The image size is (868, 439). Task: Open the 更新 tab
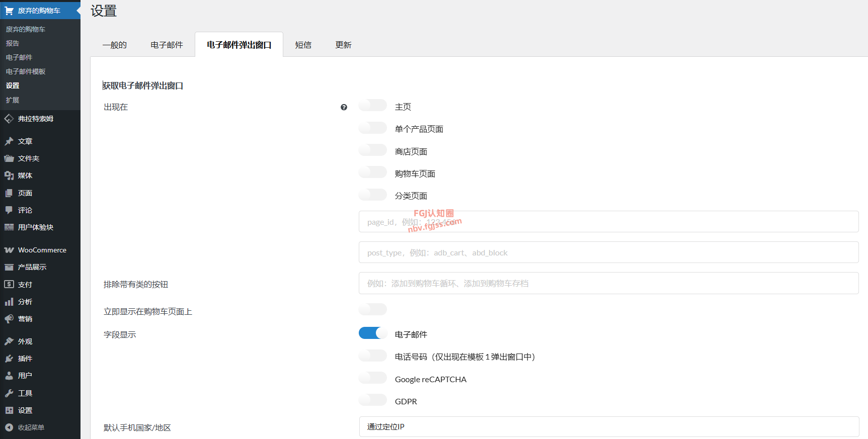(x=343, y=45)
